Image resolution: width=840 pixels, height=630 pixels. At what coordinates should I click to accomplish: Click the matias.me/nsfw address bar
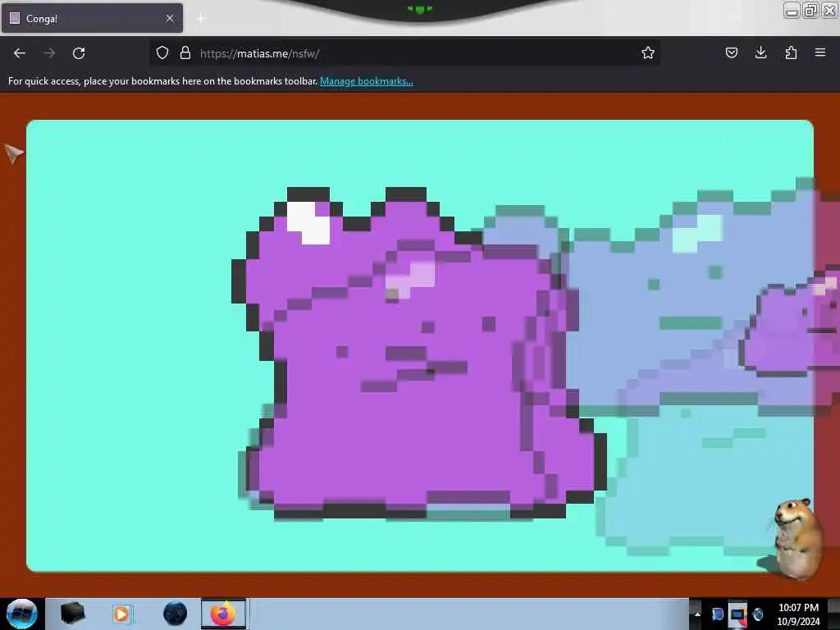(404, 53)
